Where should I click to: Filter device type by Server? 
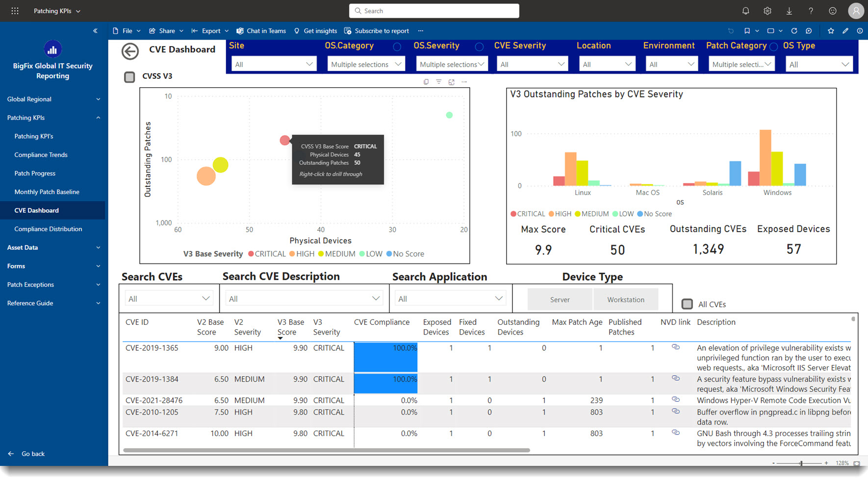pos(560,299)
